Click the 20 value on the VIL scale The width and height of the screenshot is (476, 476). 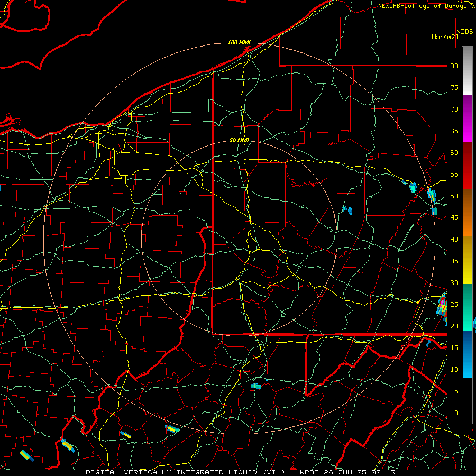point(454,326)
